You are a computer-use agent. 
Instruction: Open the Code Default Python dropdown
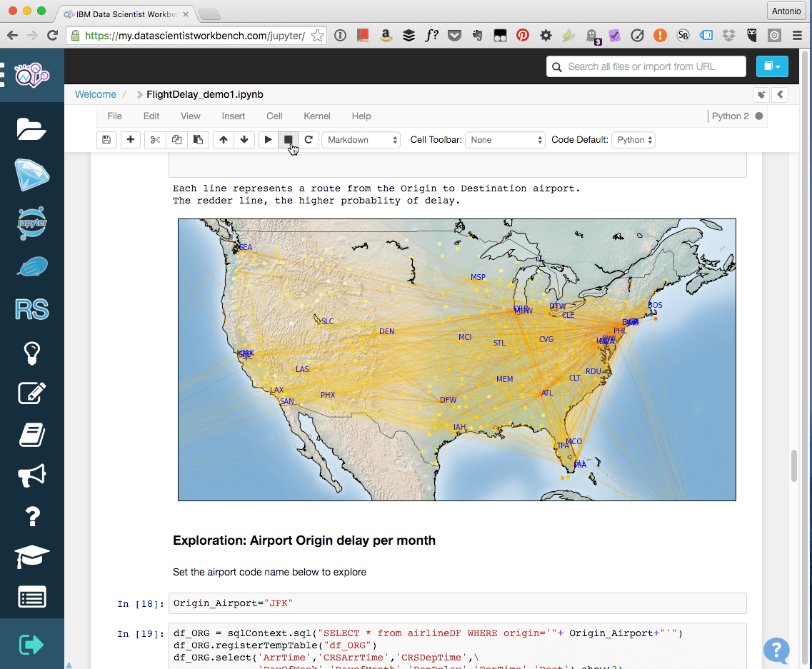[633, 140]
